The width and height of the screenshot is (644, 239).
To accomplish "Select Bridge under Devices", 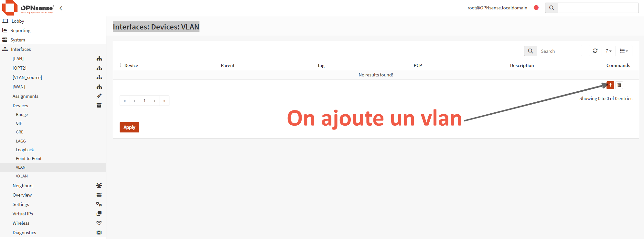I will 22,115.
